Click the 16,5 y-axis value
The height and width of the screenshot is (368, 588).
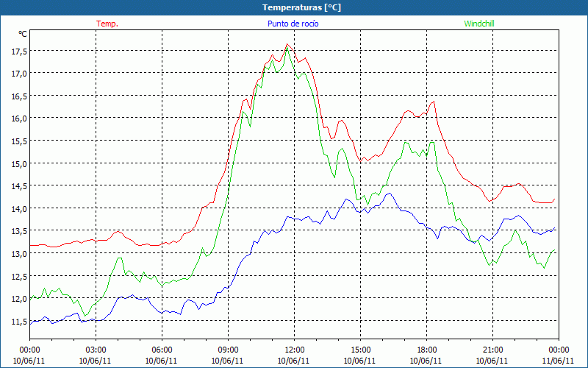[x=19, y=96]
